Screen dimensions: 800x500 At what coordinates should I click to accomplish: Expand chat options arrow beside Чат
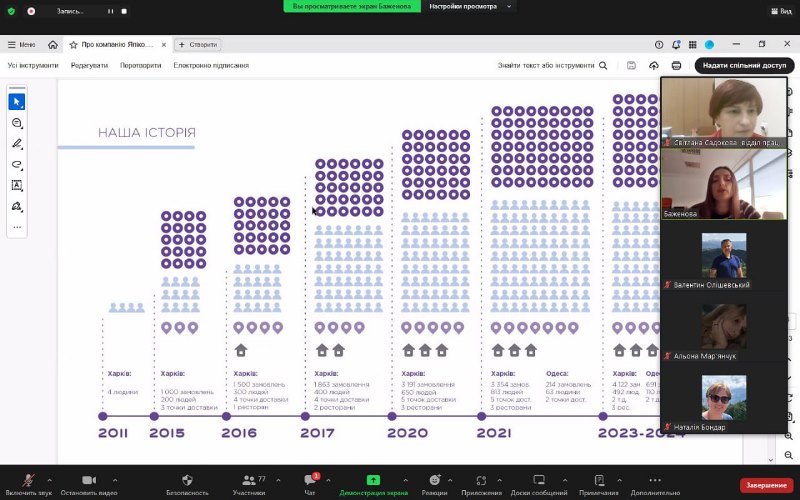pyautogui.click(x=328, y=480)
